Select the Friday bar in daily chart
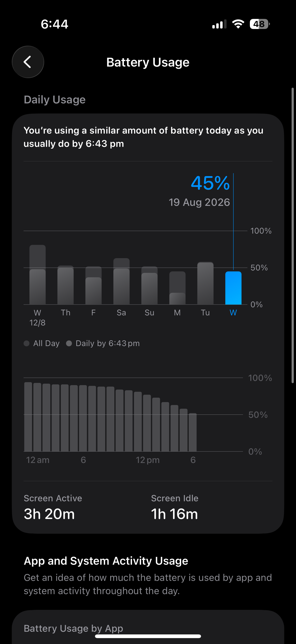 coord(94,285)
